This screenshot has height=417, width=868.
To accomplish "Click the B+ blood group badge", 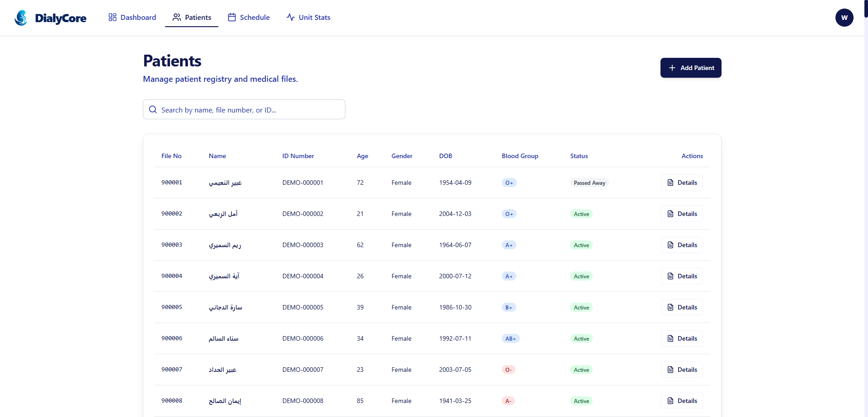I will (509, 308).
